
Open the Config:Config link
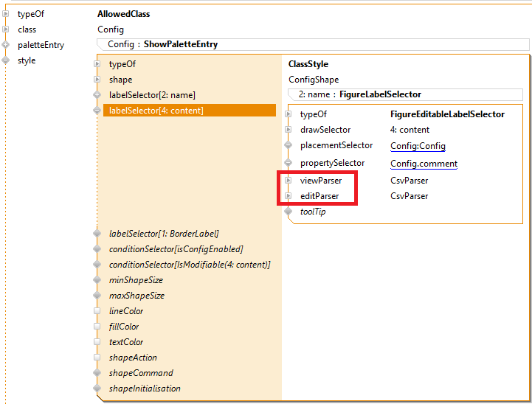pyautogui.click(x=418, y=146)
